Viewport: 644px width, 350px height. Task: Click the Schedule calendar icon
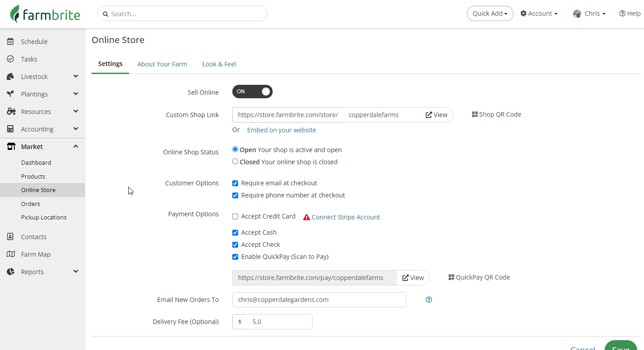pyautogui.click(x=11, y=42)
